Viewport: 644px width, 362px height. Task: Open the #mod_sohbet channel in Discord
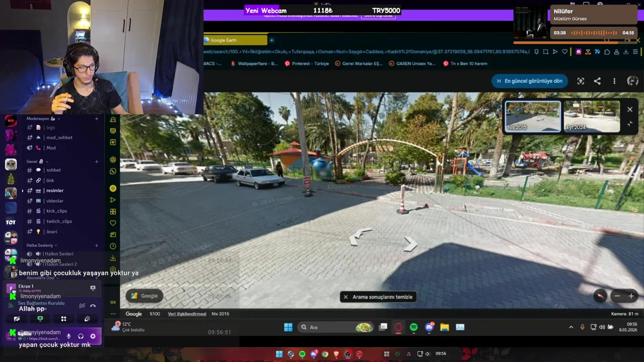pos(59,137)
